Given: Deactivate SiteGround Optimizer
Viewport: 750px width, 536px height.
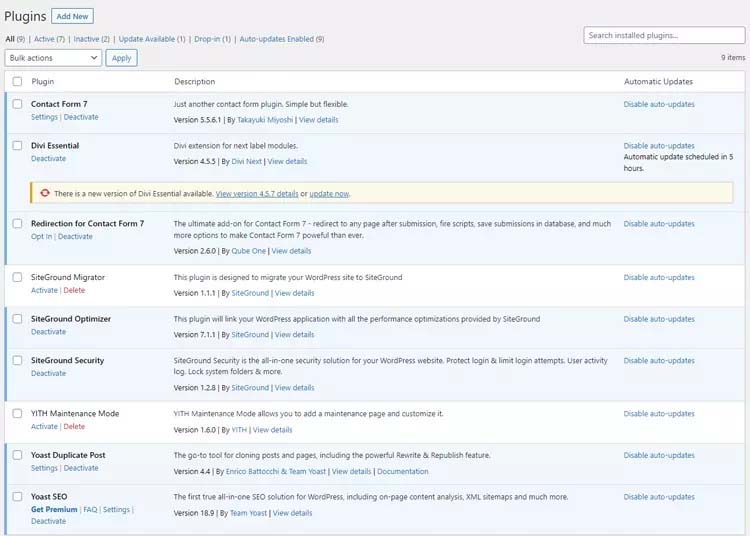Looking at the screenshot, I should point(48,332).
